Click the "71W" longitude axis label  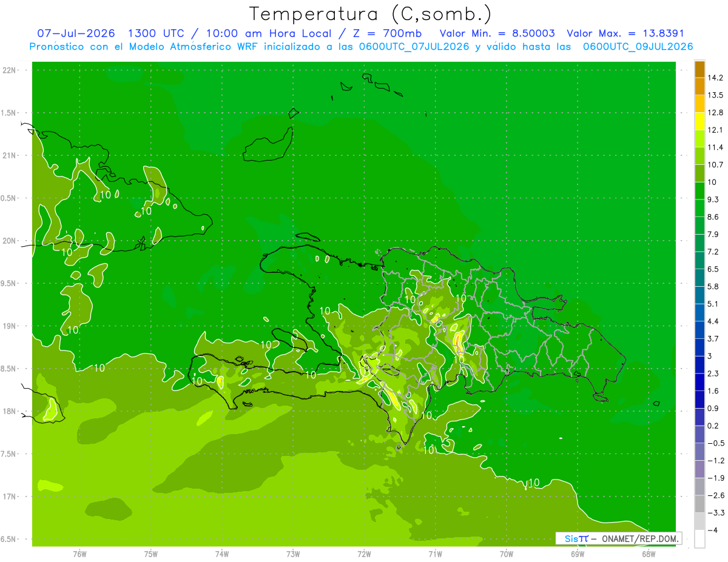pos(435,554)
